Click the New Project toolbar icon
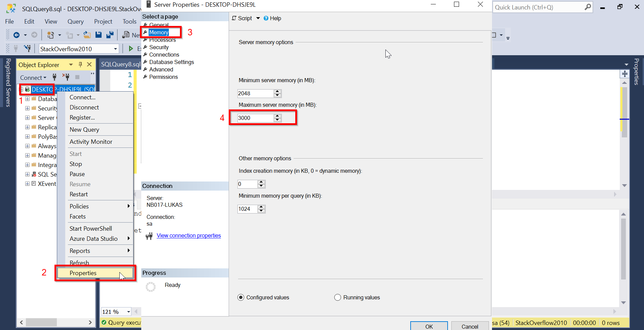 (50, 35)
